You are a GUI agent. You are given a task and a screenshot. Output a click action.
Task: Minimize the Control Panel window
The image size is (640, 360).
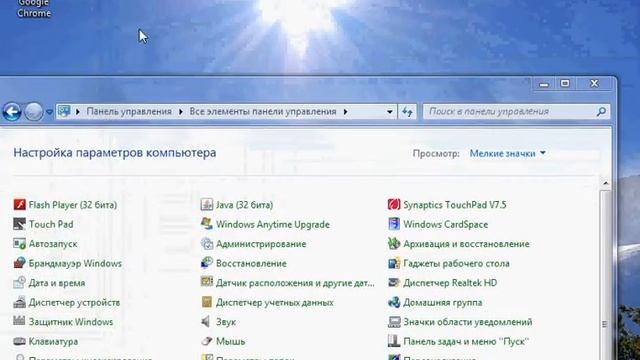pos(544,84)
